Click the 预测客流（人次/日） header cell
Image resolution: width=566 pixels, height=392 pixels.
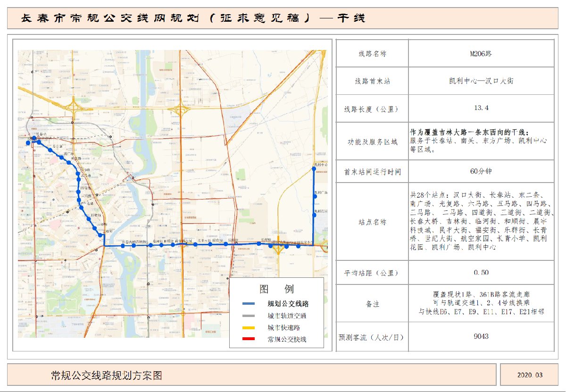pyautogui.click(x=372, y=337)
